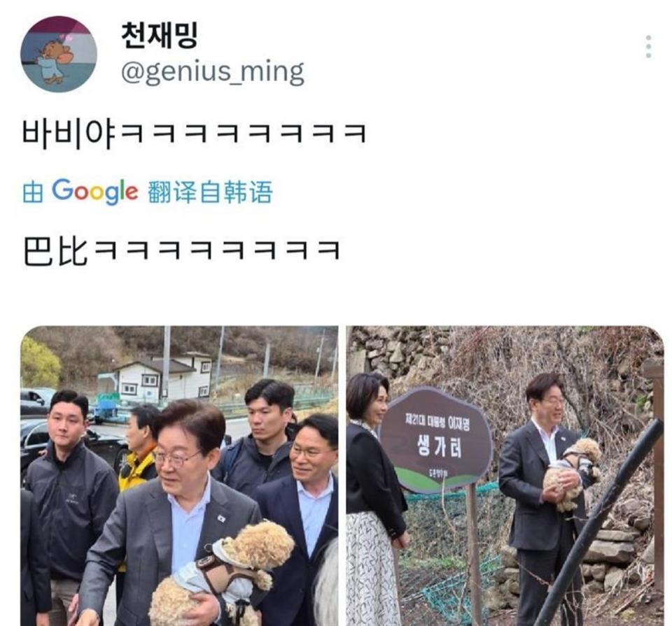Open the right photo with the sign
The height and width of the screenshot is (626, 672).
coord(505,476)
